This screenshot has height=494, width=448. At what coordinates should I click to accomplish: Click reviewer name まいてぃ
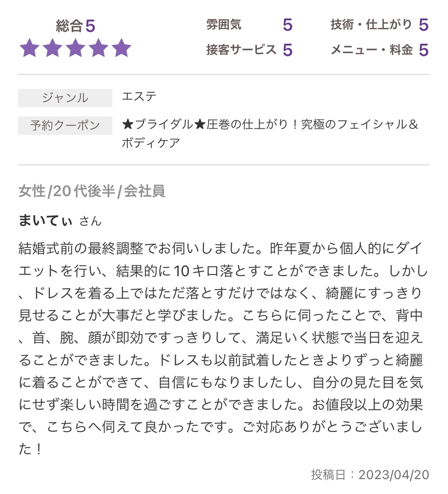(46, 220)
